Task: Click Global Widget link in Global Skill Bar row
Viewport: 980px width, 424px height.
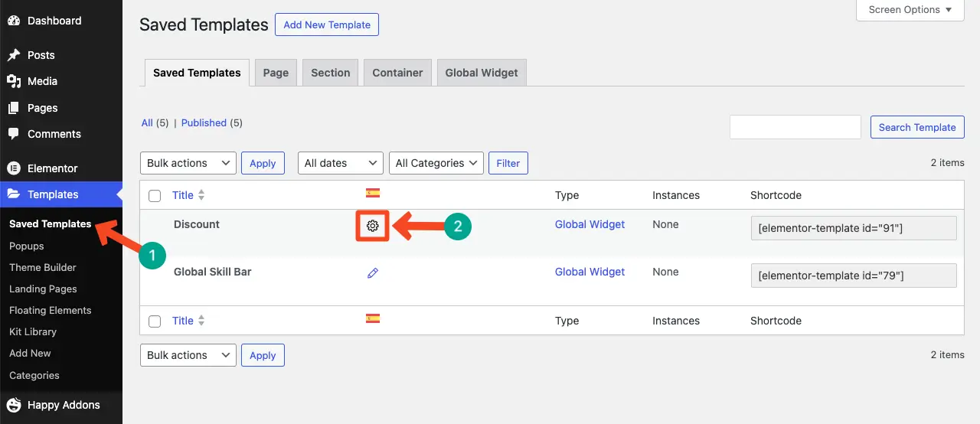Action: tap(590, 272)
